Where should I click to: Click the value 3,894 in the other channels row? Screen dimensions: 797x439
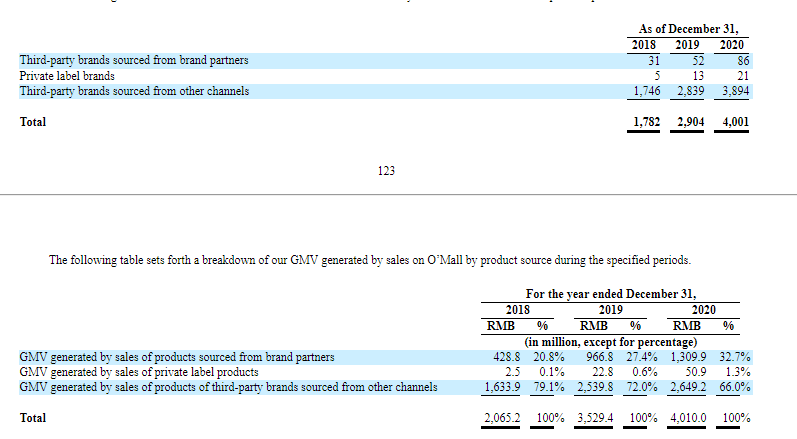coord(735,91)
